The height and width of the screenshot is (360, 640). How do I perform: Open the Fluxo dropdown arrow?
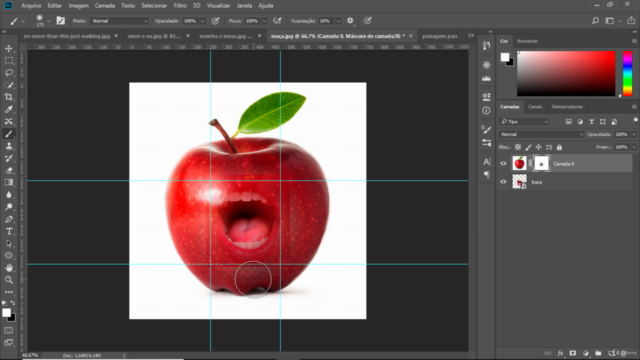264,21
